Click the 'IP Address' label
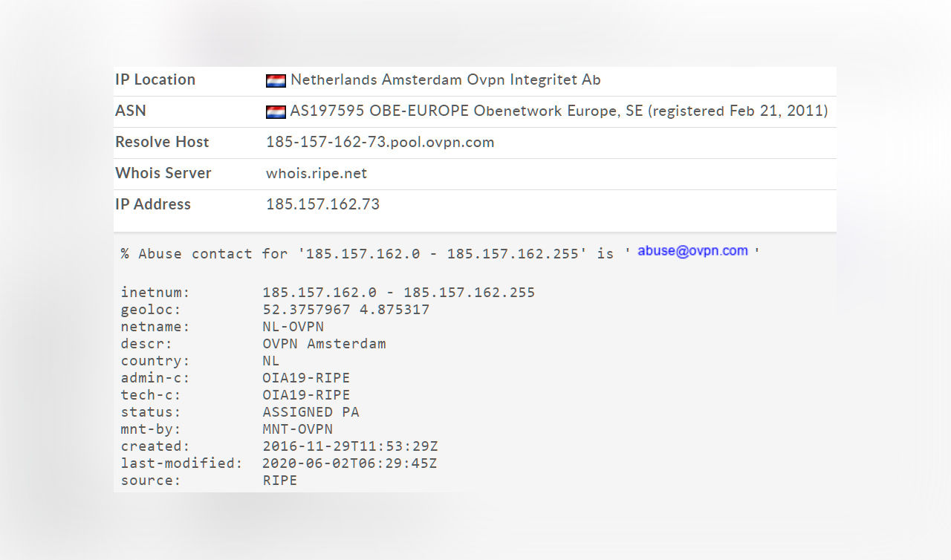951x560 pixels. click(153, 204)
